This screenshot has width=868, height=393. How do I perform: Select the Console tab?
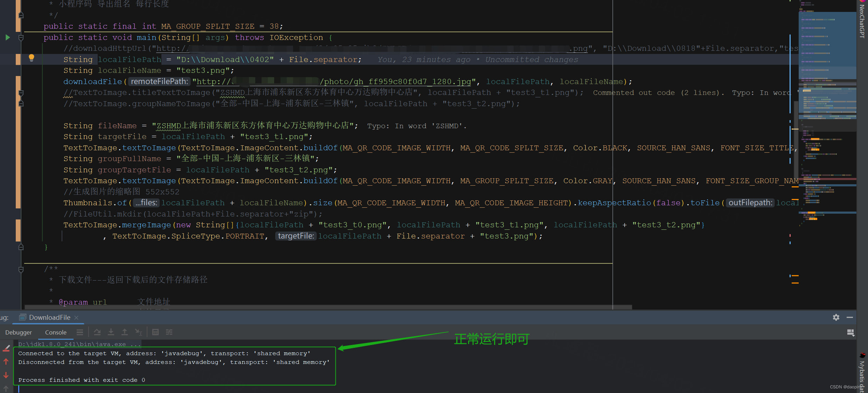(x=56, y=332)
